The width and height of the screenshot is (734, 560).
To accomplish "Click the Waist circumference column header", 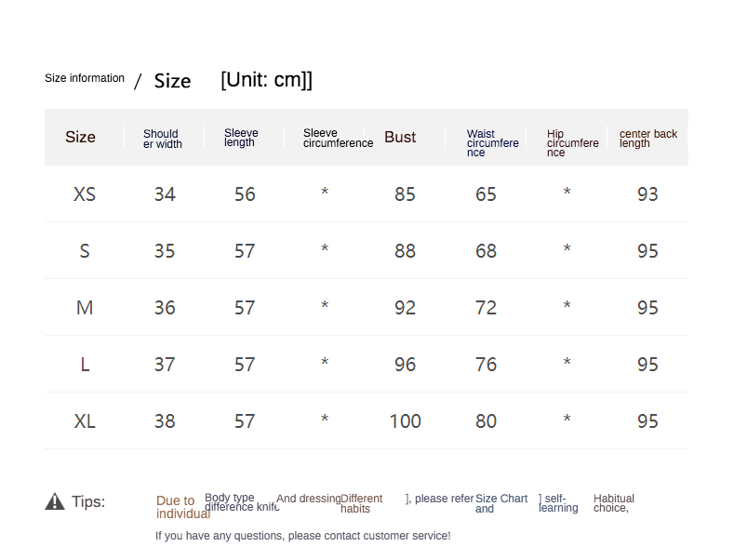I will coord(492,142).
